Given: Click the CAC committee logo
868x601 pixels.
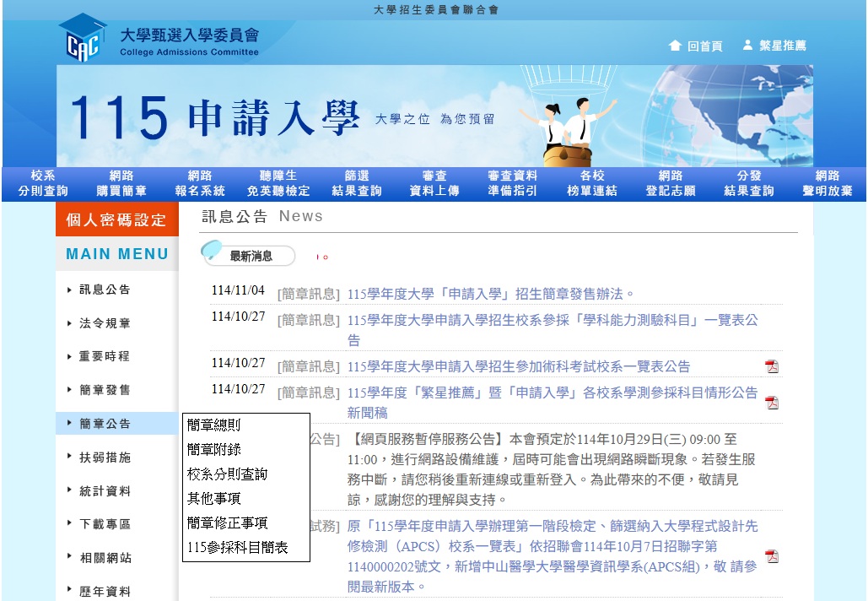Looking at the screenshot, I should [83, 38].
